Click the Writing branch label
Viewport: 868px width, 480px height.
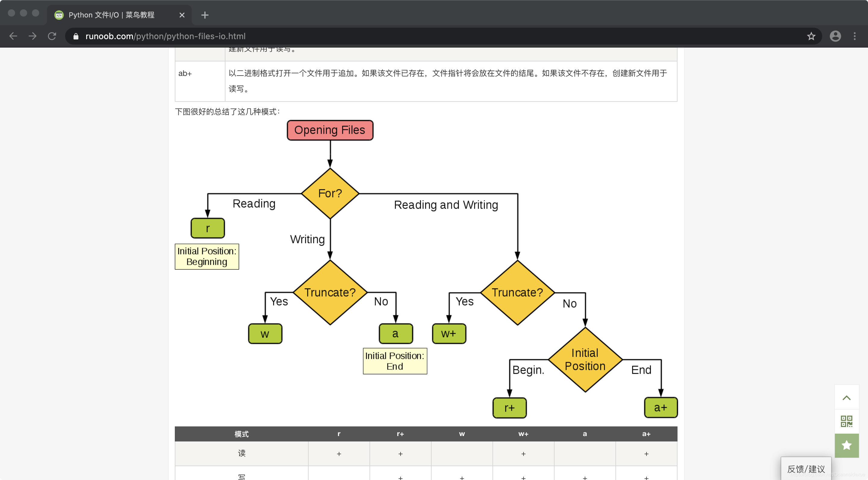pyautogui.click(x=307, y=239)
